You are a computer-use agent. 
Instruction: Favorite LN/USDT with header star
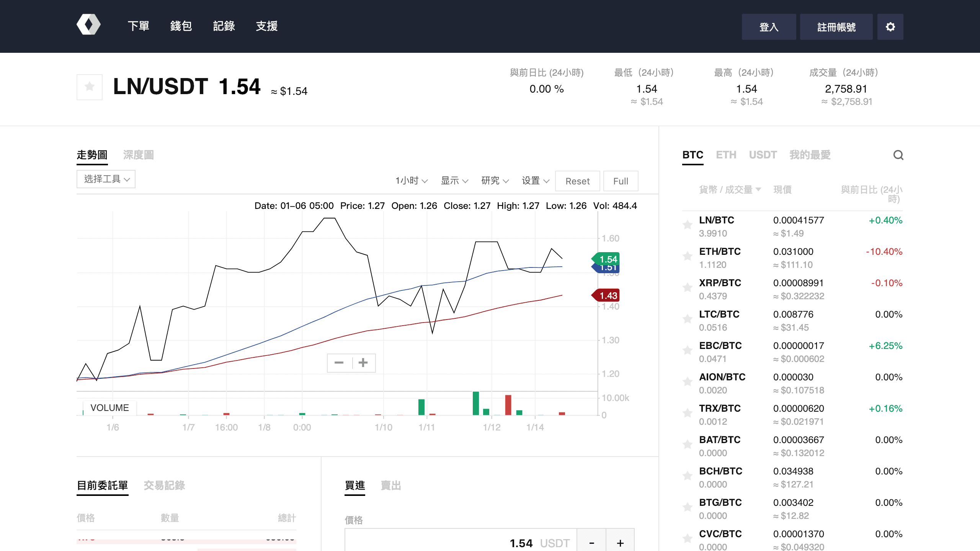coord(90,87)
